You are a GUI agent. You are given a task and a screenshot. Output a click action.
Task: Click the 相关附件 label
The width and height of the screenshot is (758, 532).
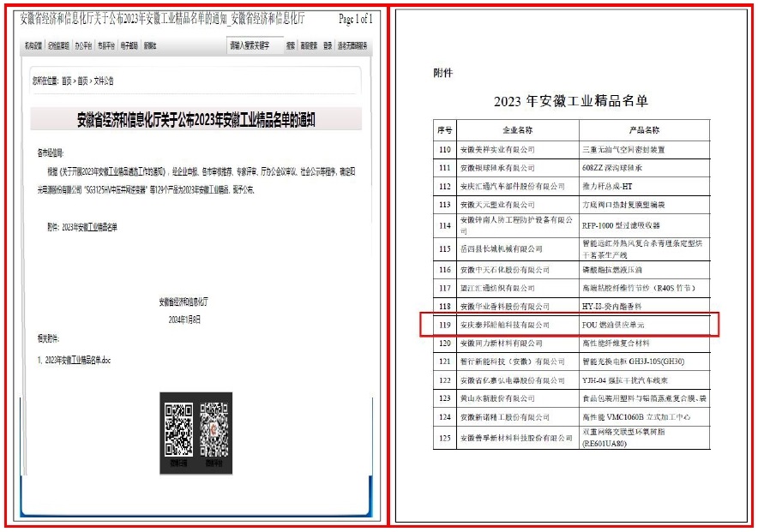pyautogui.click(x=48, y=338)
